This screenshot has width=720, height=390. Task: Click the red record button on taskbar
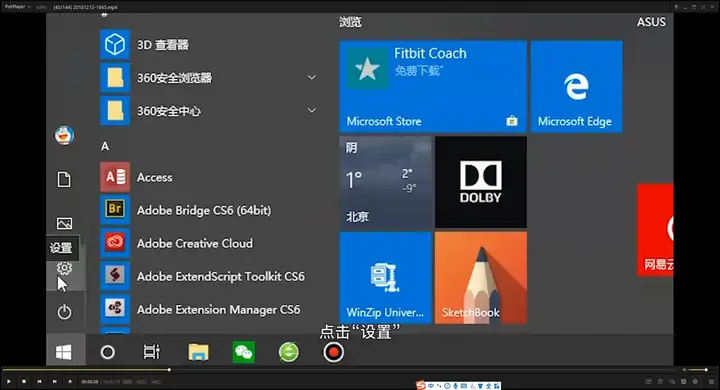[333, 352]
